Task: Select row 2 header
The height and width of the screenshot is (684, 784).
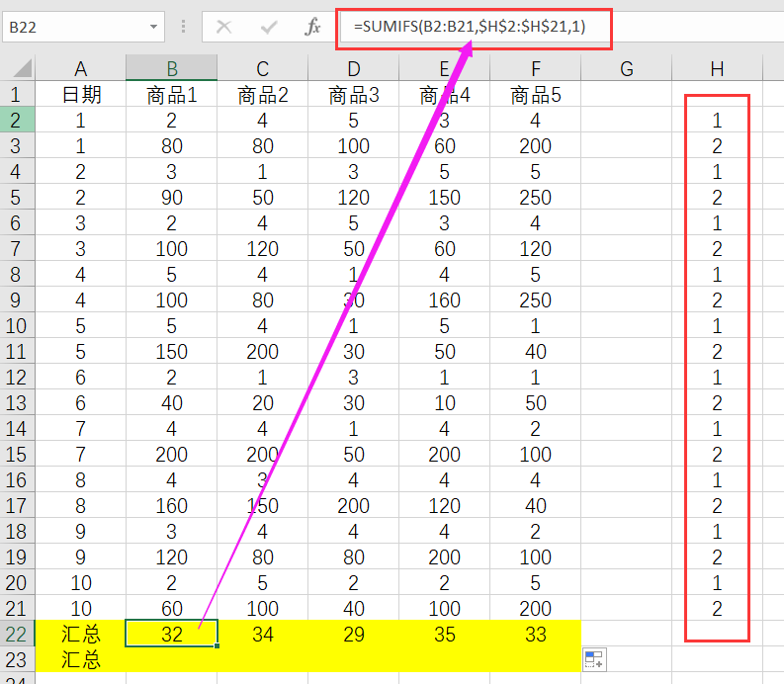Action: click(x=18, y=120)
